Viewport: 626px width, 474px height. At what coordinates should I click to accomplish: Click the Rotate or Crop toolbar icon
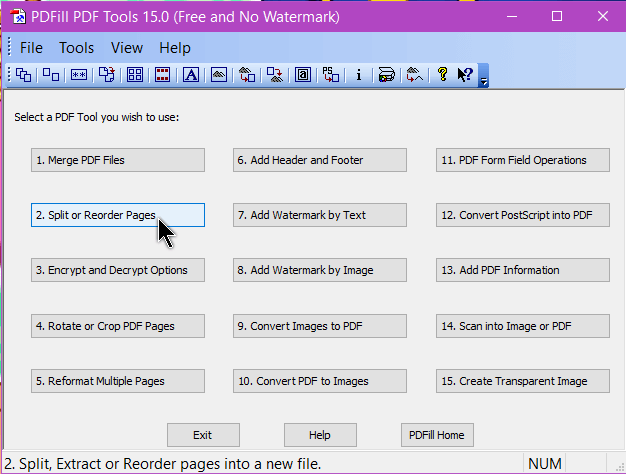(107, 75)
